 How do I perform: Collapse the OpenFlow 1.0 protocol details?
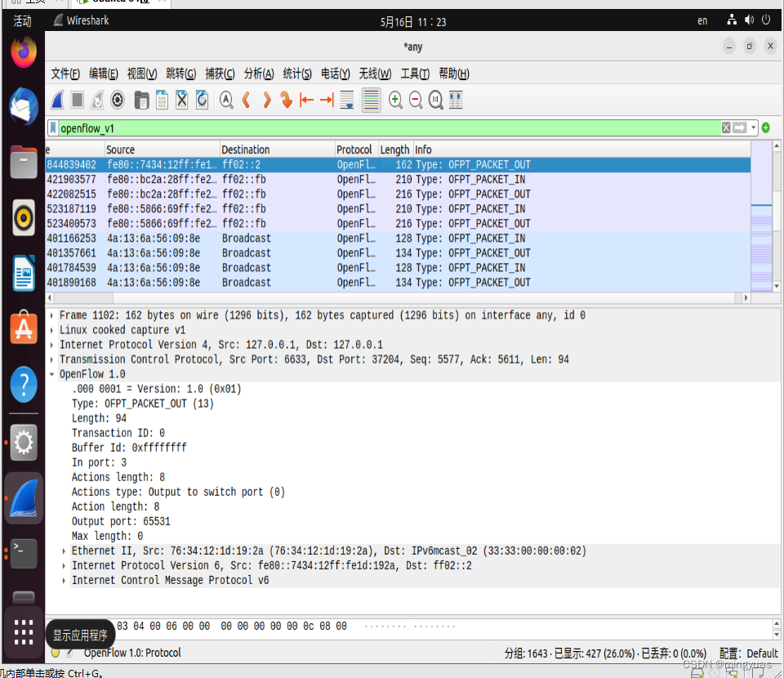[51, 374]
